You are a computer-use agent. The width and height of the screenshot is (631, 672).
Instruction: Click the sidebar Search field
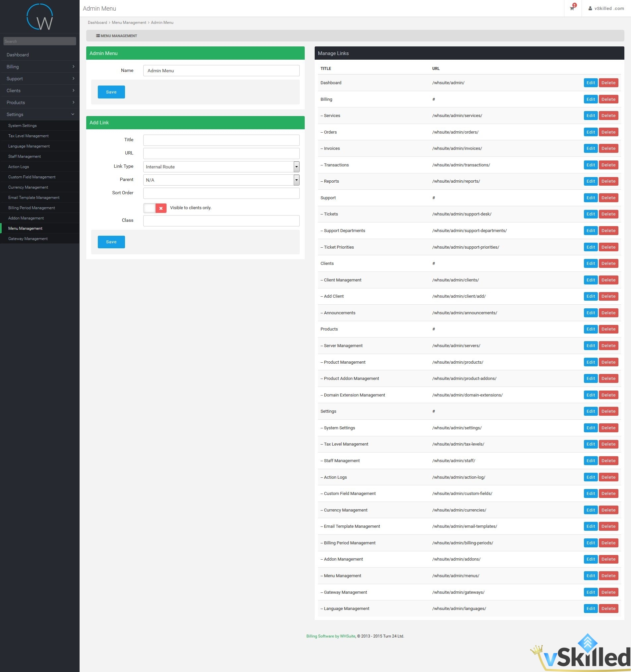tap(39, 41)
